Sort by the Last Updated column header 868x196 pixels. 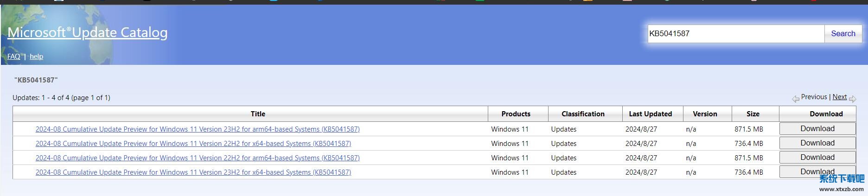pos(650,114)
